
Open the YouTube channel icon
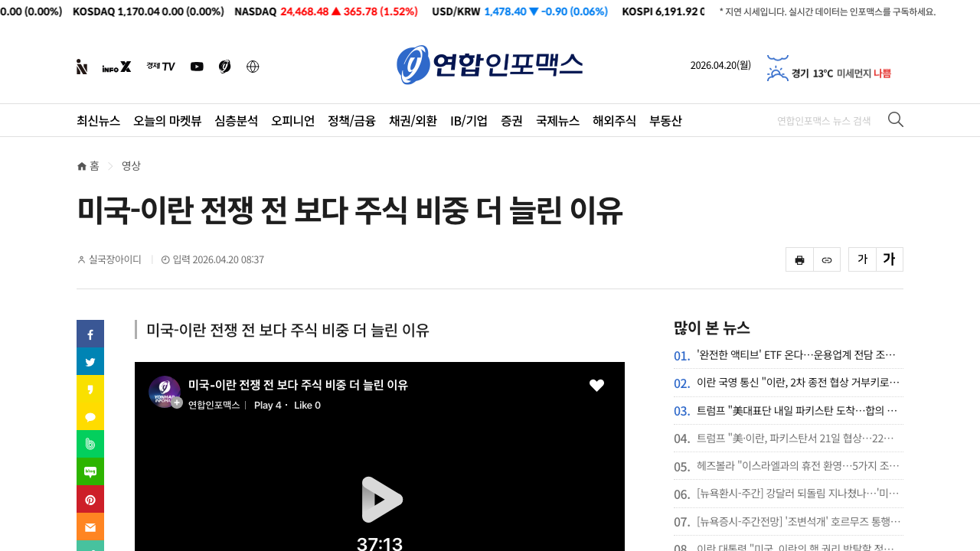[x=197, y=67]
